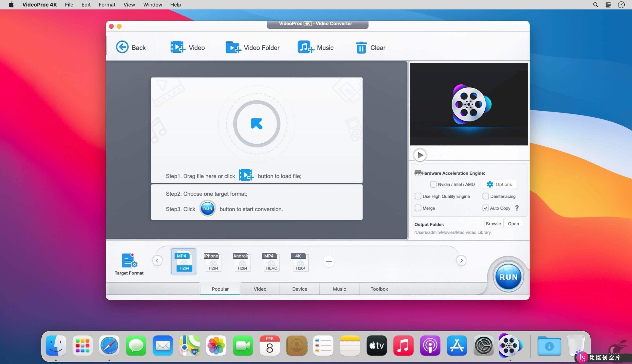Click next arrow in format carousel

(x=461, y=260)
